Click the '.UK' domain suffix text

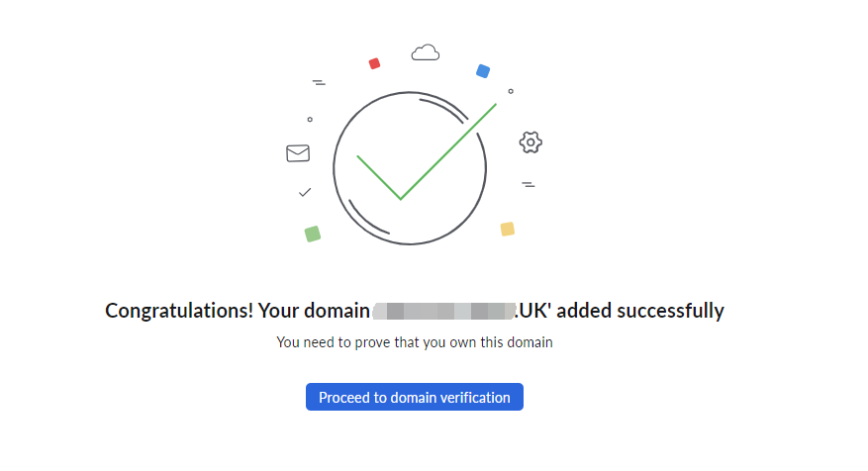(x=531, y=311)
